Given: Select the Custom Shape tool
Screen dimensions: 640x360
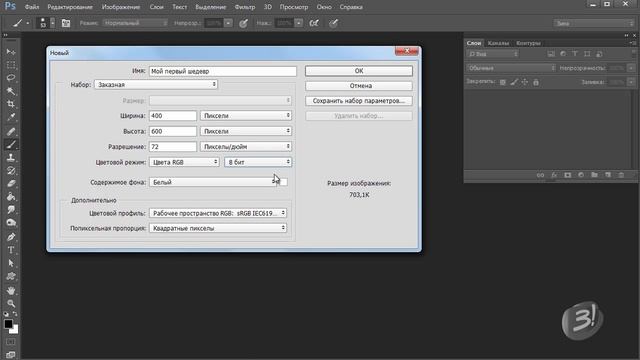Looking at the screenshot, I should point(11,276).
